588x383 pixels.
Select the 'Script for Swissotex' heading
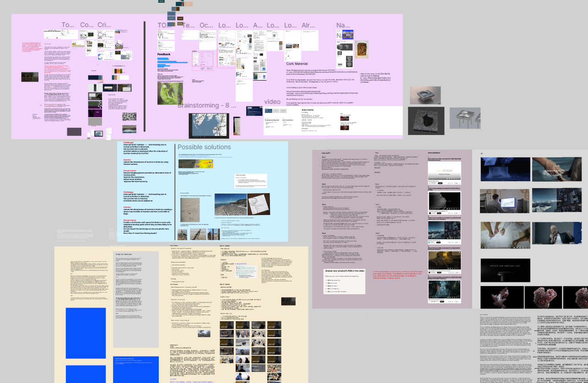tap(124, 254)
